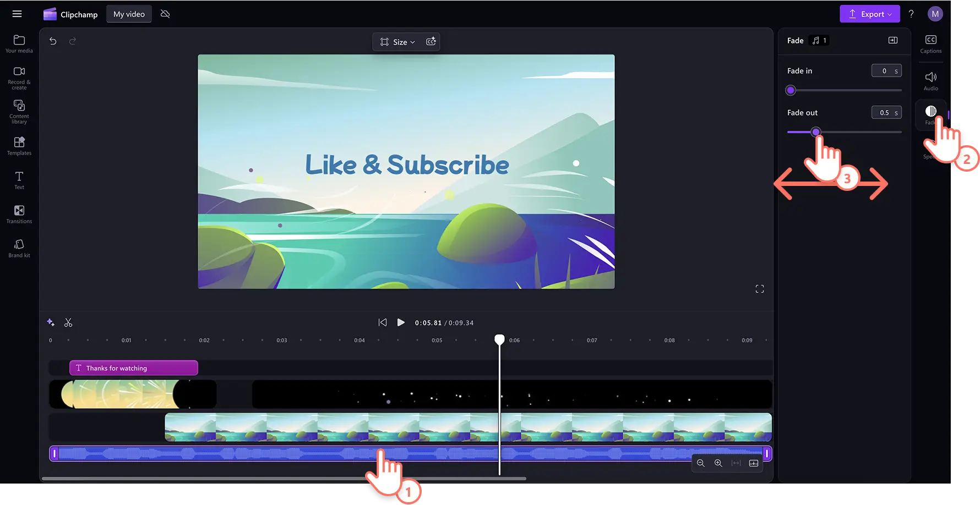Select the landscape video clip
This screenshot has width=980, height=505.
tap(469, 427)
